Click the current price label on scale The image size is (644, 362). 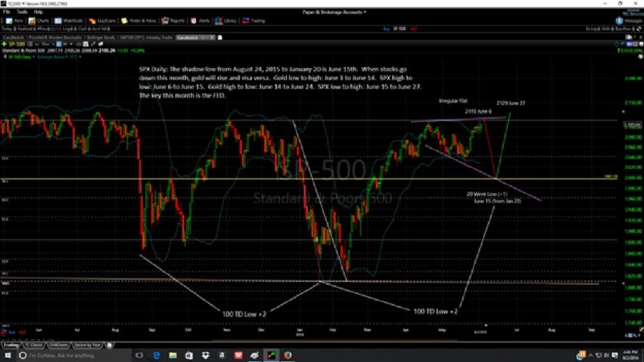633,124
